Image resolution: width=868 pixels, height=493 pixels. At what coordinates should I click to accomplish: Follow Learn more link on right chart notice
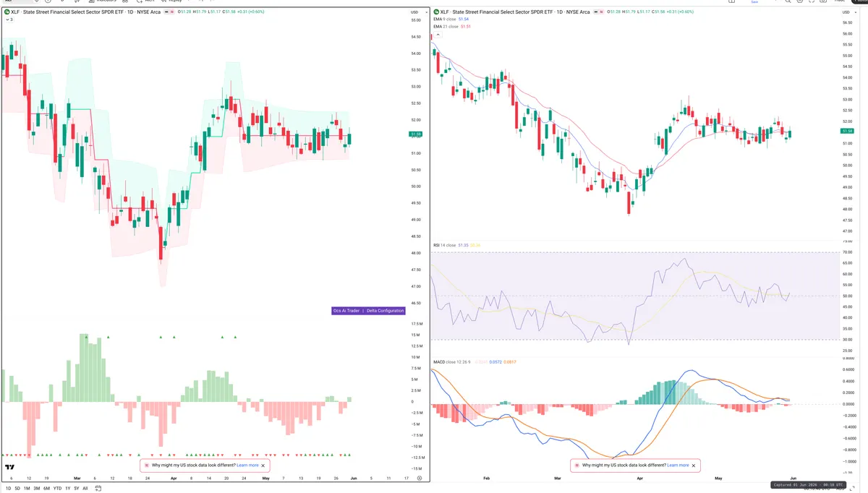coord(678,466)
